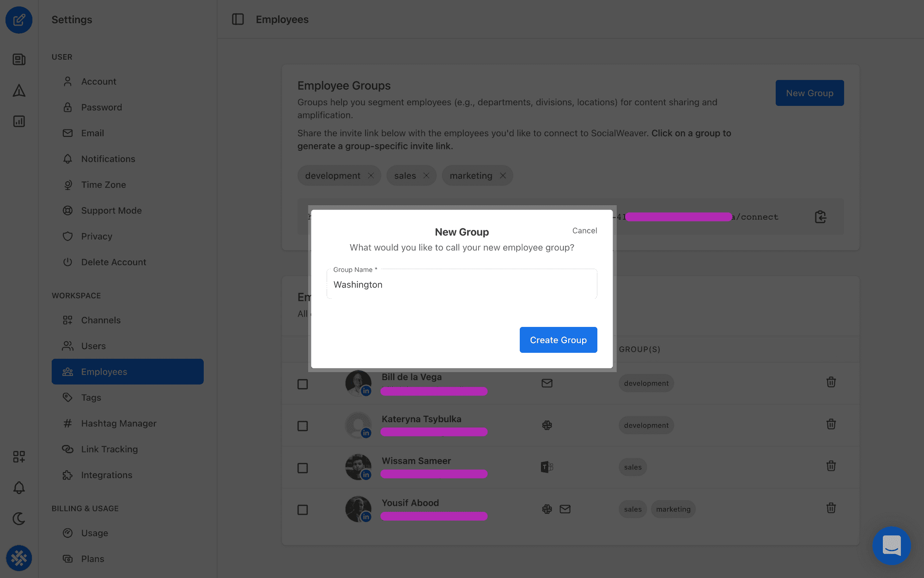Select Employees in sidebar

pos(128,372)
